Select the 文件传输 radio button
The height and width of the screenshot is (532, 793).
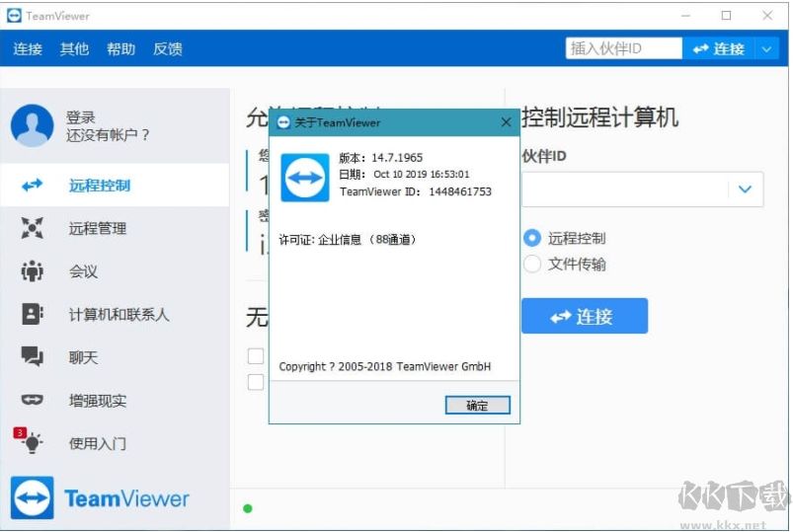(x=532, y=264)
